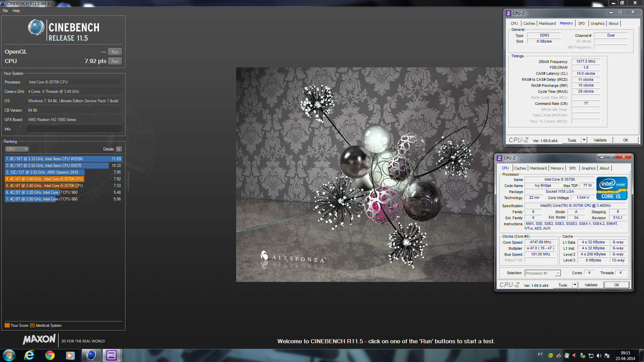Select ranking row 6 Core i7 CPU 960
This screenshot has height=362, width=644.
pyautogui.click(x=63, y=192)
